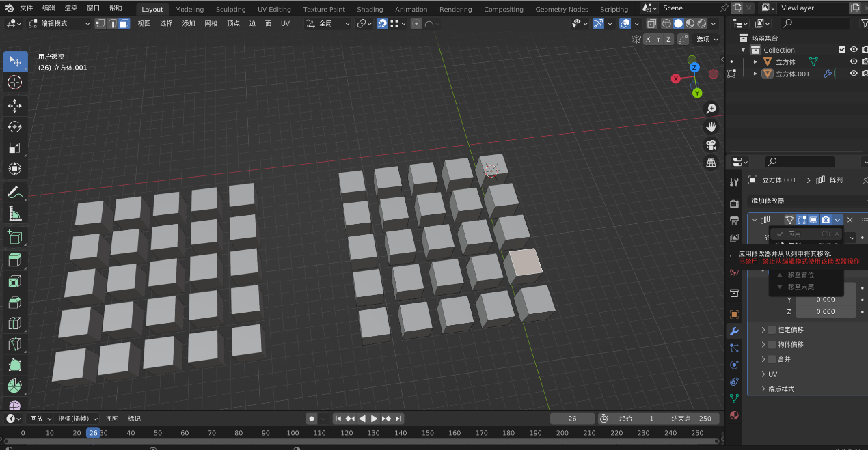Image resolution: width=868 pixels, height=450 pixels.
Task: Expand 立方体 in the outliner tree
Action: tap(755, 62)
